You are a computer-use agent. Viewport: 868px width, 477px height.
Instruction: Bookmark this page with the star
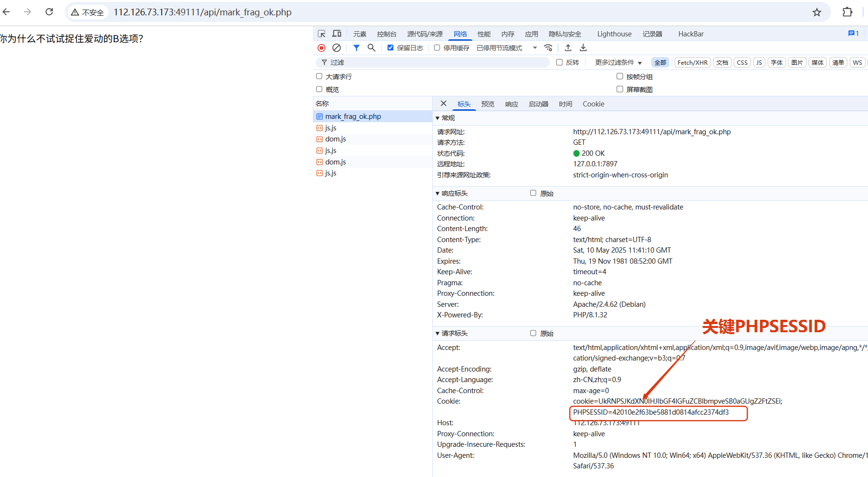point(817,12)
